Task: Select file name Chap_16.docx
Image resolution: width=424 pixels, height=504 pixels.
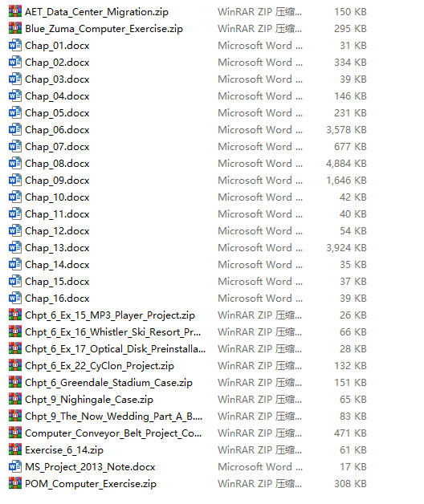Action: [x=57, y=299]
